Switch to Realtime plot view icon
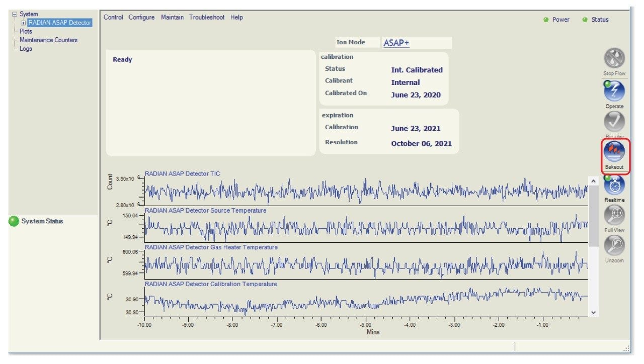The width and height of the screenshot is (644, 364). [614, 185]
